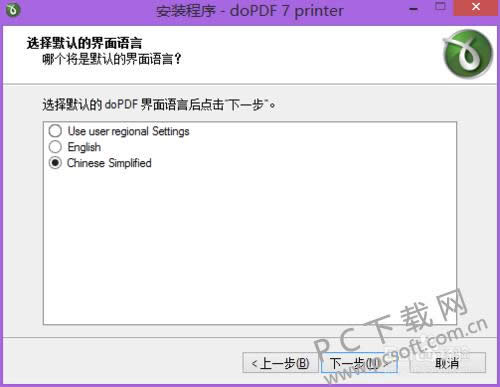Viewport: 500px width, 387px height.
Task: Click the doPDF icon in title bar
Action: coord(13,10)
